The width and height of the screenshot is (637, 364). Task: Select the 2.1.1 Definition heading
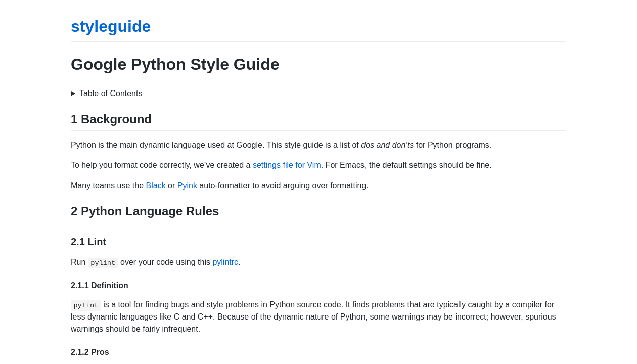100,286
